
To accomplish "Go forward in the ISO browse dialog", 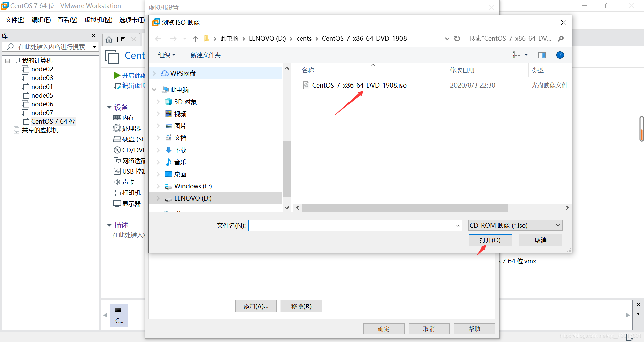I will (x=173, y=39).
